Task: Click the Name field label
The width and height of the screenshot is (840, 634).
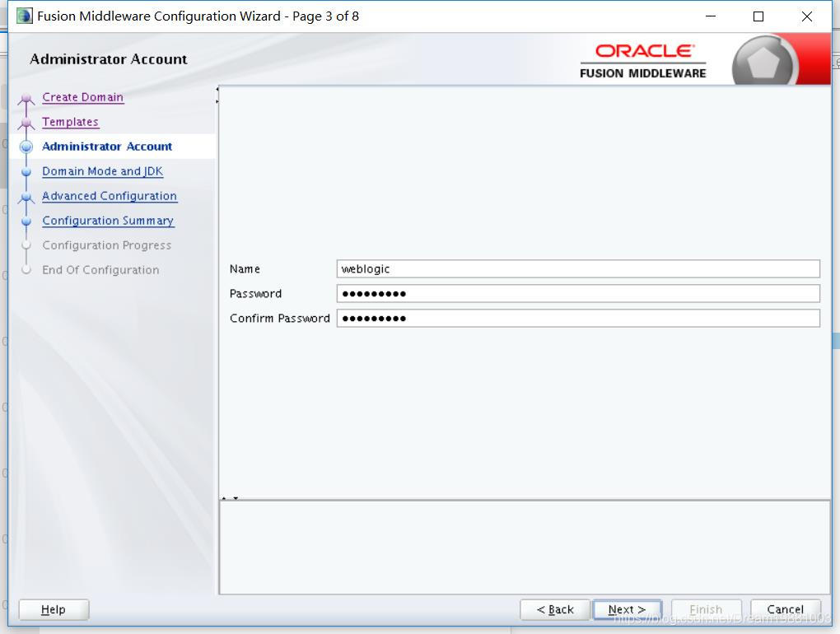Action: point(245,268)
